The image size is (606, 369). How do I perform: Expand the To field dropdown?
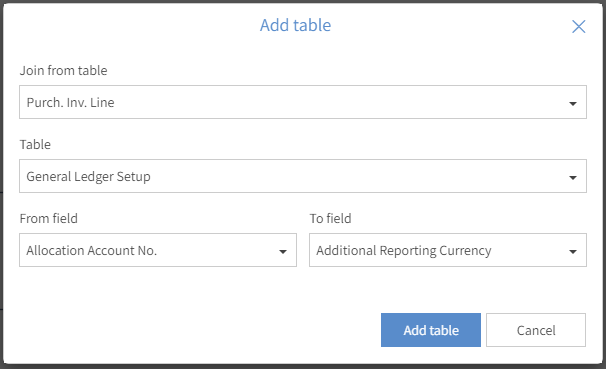point(448,250)
